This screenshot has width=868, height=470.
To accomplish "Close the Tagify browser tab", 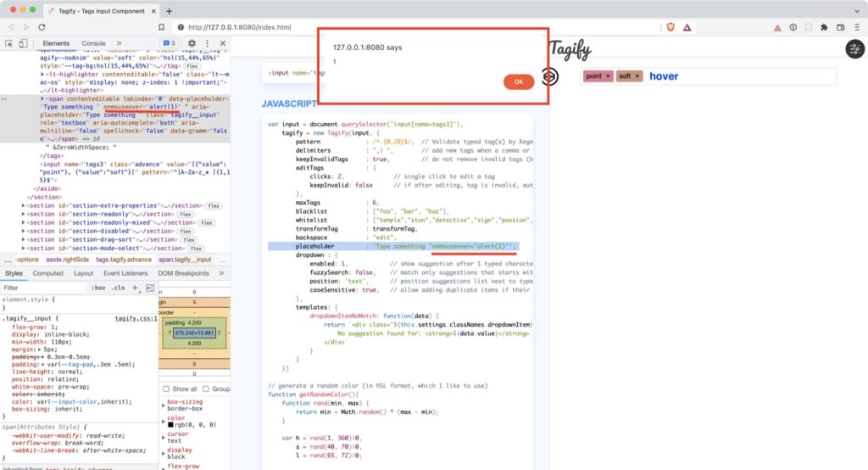I will pos(153,11).
